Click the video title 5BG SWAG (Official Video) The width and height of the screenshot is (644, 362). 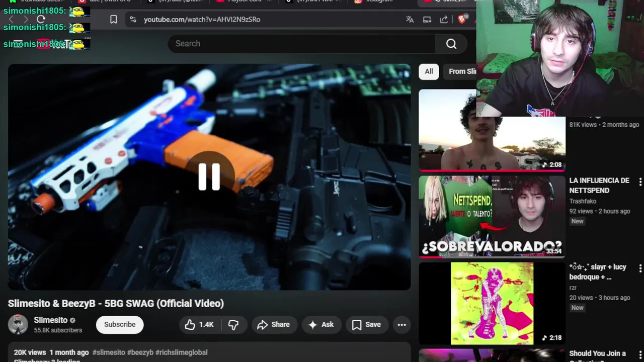click(x=116, y=303)
